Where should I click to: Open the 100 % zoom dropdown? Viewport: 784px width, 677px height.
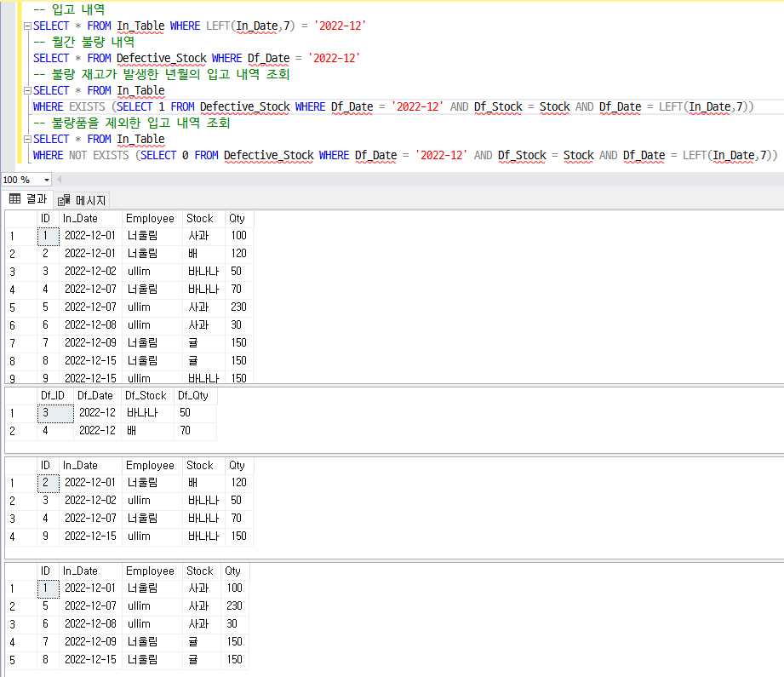pos(47,180)
